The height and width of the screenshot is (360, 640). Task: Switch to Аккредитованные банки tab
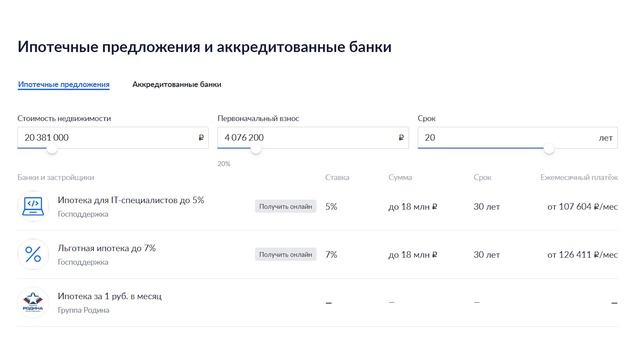(x=177, y=84)
